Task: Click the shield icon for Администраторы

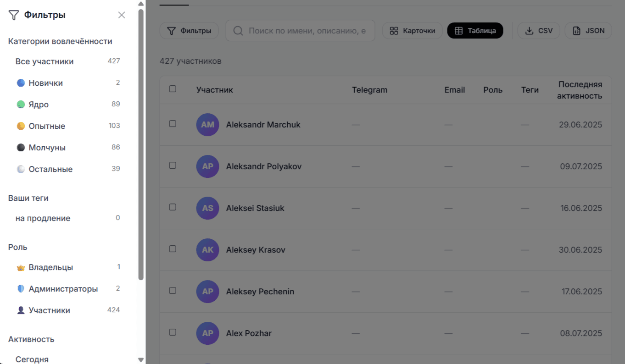Action: [21, 289]
